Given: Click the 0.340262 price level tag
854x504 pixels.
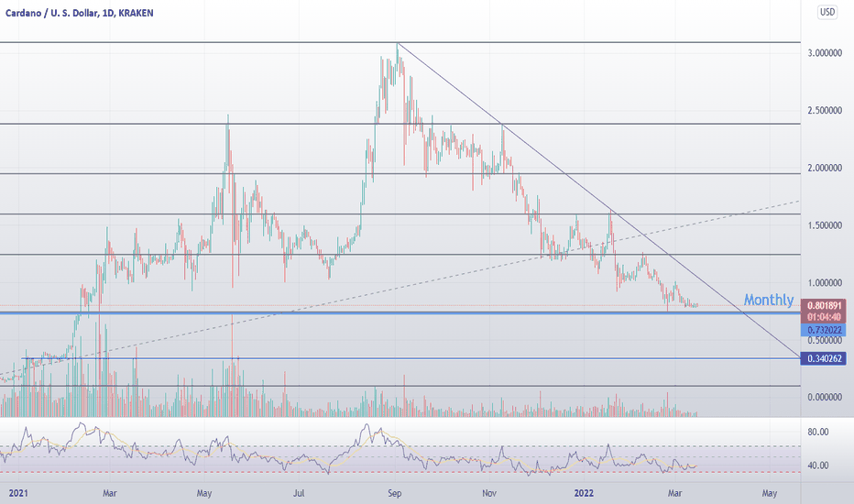Looking at the screenshot, I should [824, 358].
